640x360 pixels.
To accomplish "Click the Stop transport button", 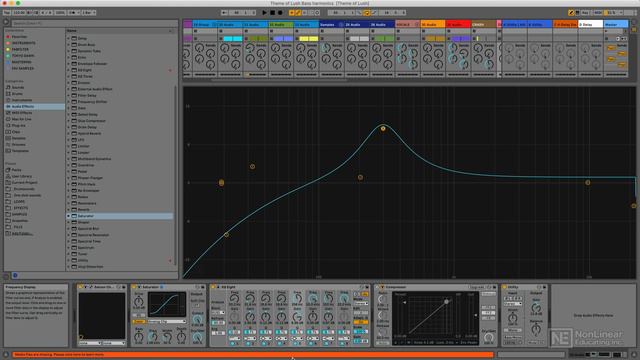I will pos(272,13).
